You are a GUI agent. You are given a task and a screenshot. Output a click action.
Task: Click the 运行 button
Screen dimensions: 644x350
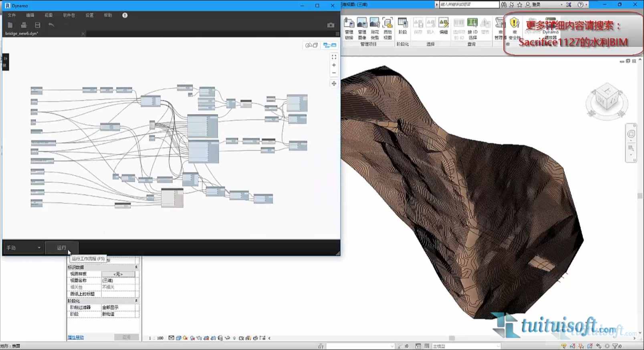tap(61, 248)
